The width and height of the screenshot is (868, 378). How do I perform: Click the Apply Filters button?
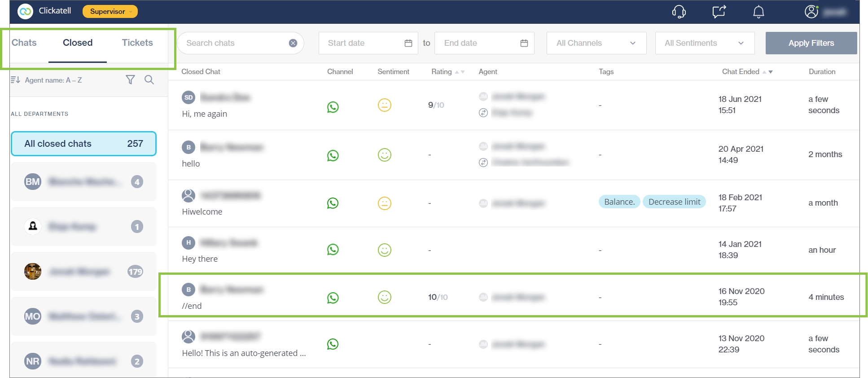(x=811, y=43)
